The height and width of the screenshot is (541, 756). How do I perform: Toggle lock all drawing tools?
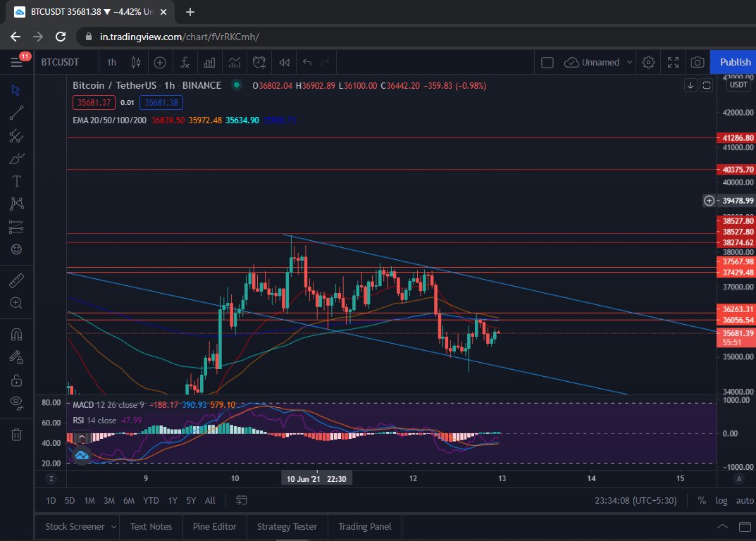pyautogui.click(x=16, y=380)
